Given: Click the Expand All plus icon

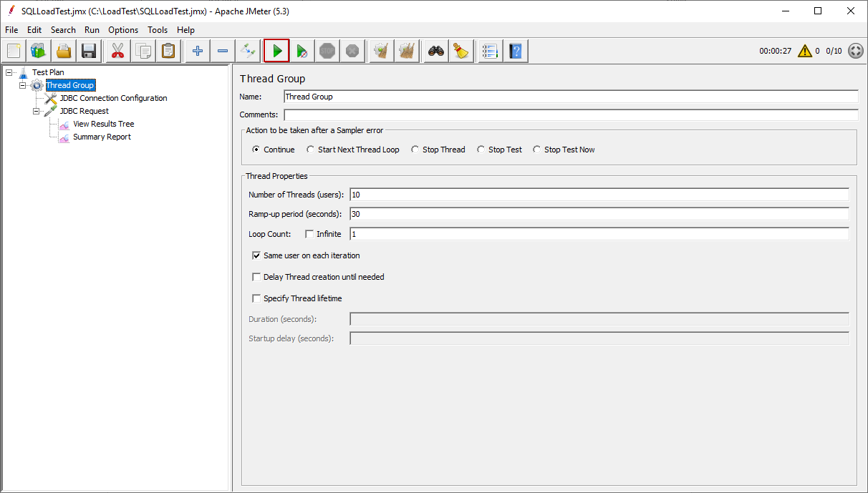Looking at the screenshot, I should click(198, 51).
